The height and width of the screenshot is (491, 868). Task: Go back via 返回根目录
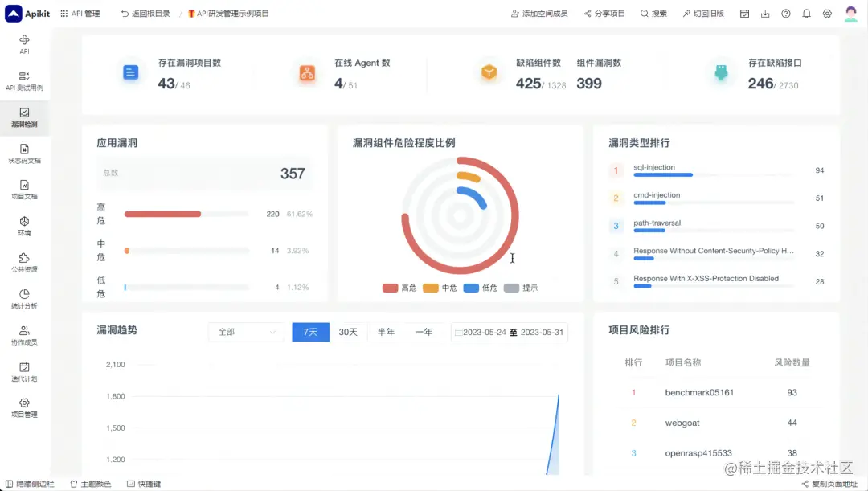[x=145, y=14]
